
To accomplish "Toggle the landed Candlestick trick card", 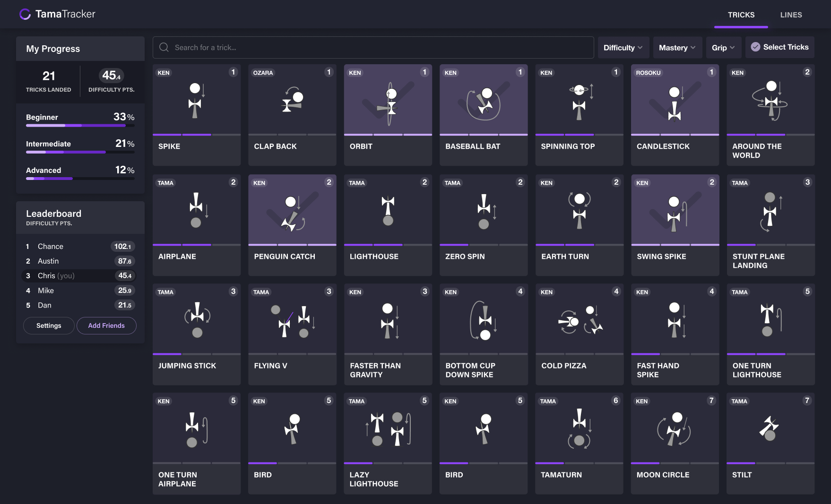I will point(675,115).
